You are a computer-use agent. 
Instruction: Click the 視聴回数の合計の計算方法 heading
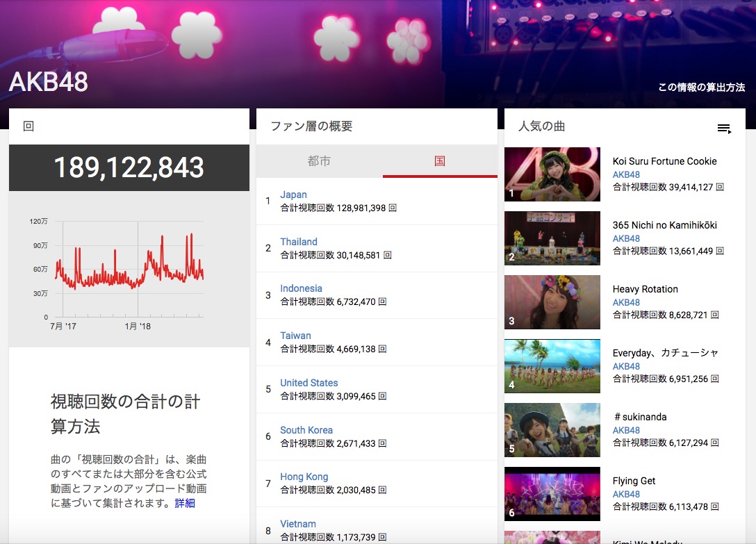click(125, 414)
